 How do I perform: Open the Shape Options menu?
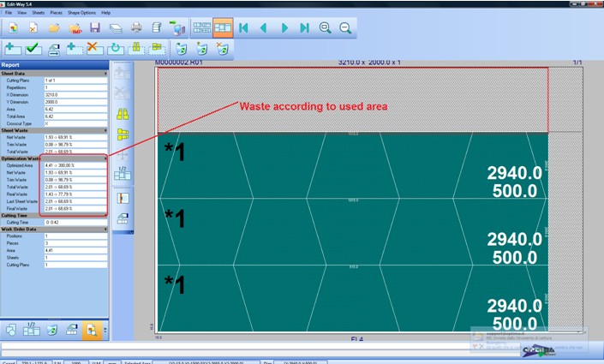[81, 13]
